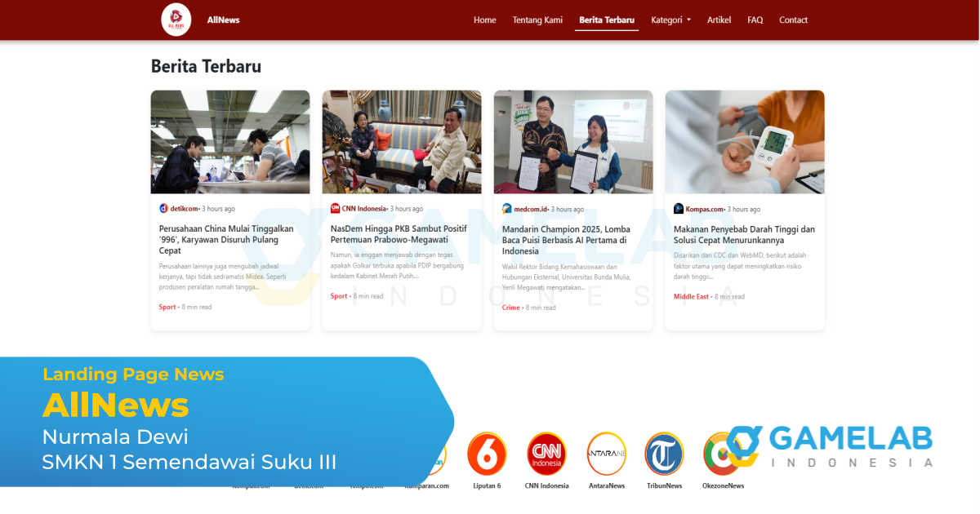Select the Middle East category tag
Viewport: 980px width, 514px height.
(691, 296)
